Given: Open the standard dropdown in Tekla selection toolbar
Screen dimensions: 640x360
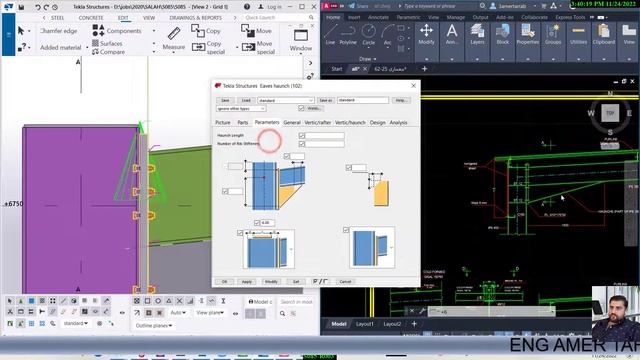Looking at the screenshot, I should (75, 323).
